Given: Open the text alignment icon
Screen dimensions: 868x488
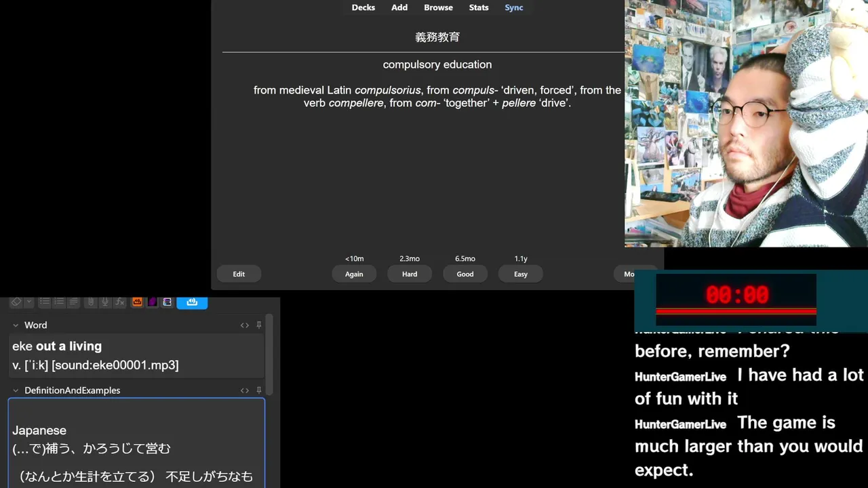Looking at the screenshot, I should [x=73, y=302].
